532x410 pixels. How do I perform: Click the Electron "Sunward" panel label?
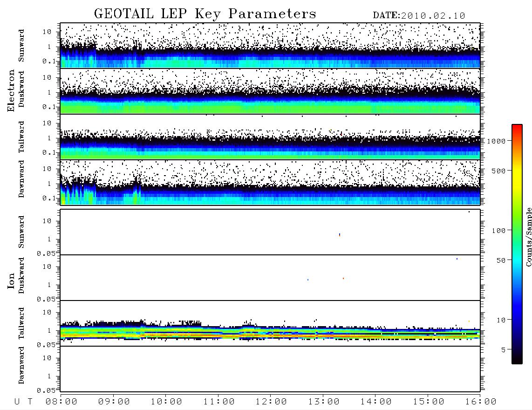point(21,46)
